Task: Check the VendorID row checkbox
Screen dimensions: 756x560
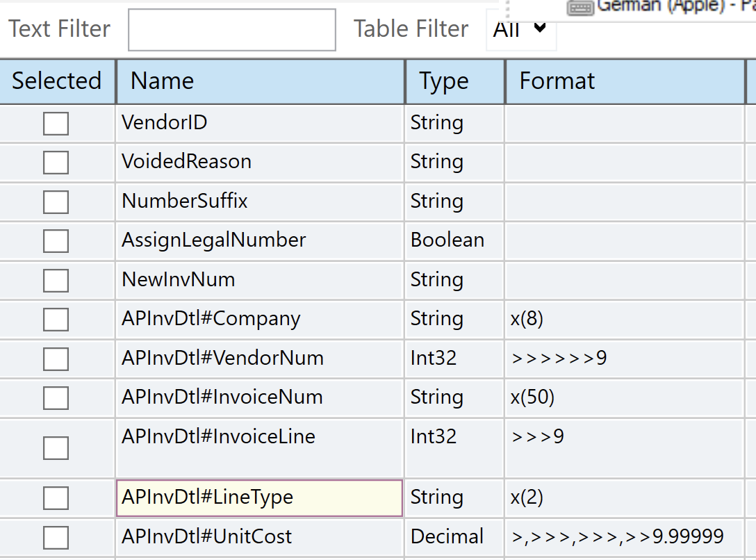Action: click(56, 123)
